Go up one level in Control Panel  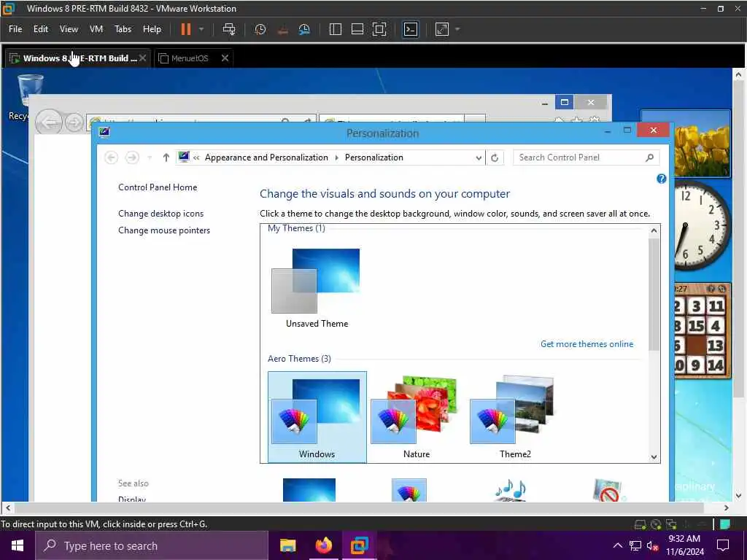tap(166, 157)
